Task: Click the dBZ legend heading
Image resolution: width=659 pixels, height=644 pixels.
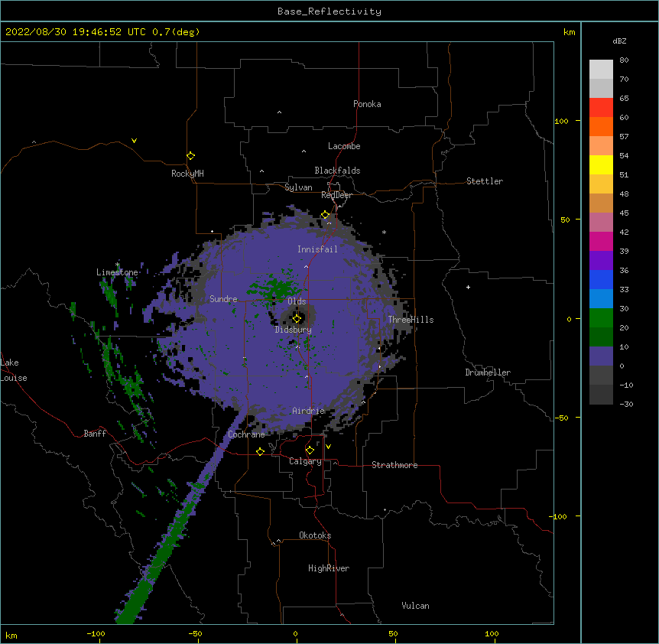Action: click(619, 41)
